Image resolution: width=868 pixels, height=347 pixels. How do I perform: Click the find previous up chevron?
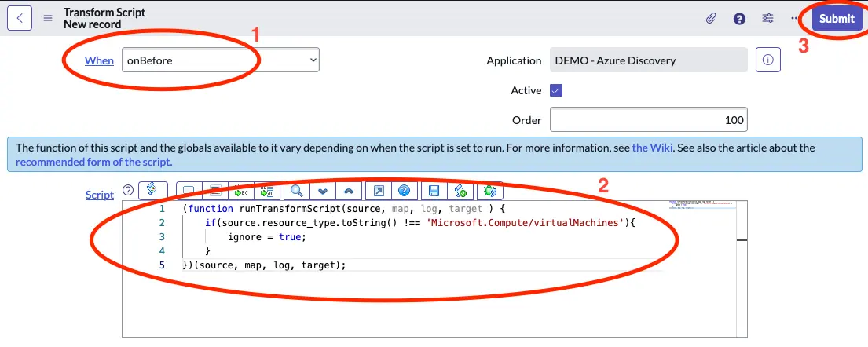point(347,191)
